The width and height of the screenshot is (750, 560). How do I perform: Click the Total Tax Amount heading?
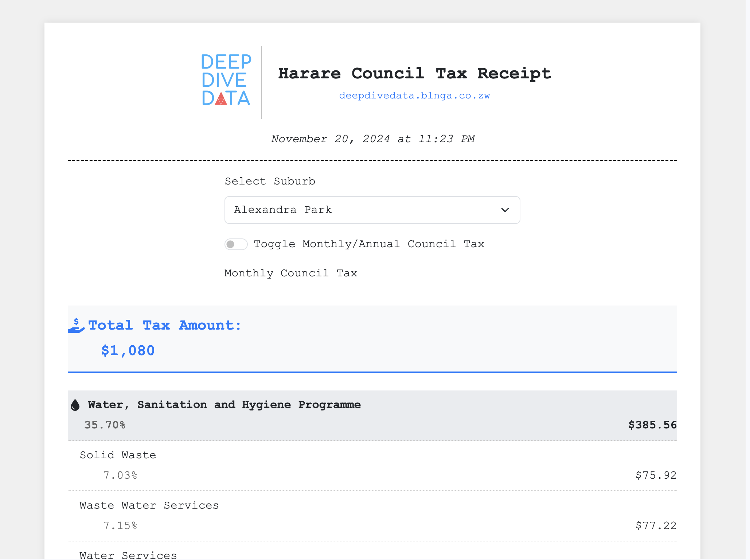click(165, 325)
